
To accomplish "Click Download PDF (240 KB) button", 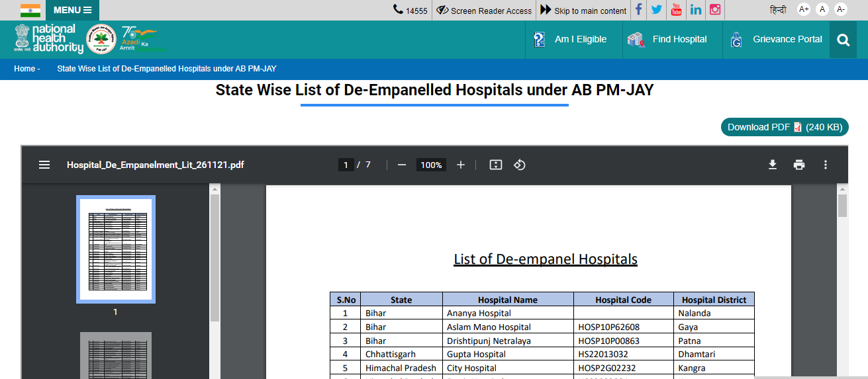I will 785,127.
